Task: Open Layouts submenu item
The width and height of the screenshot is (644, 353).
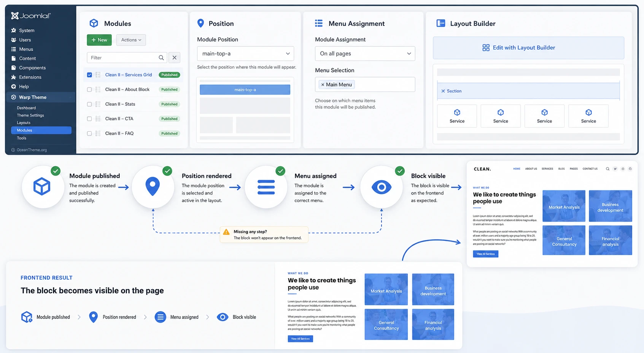Action: (24, 123)
